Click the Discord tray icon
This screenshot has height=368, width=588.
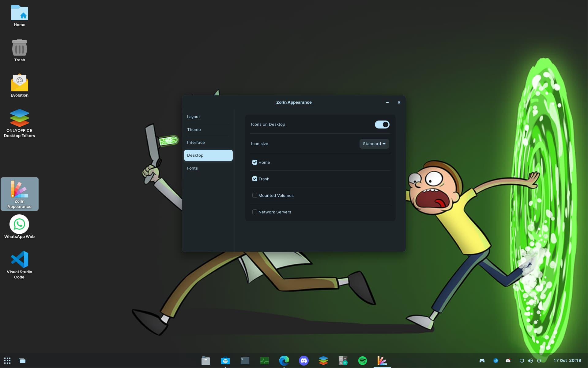(x=508, y=361)
